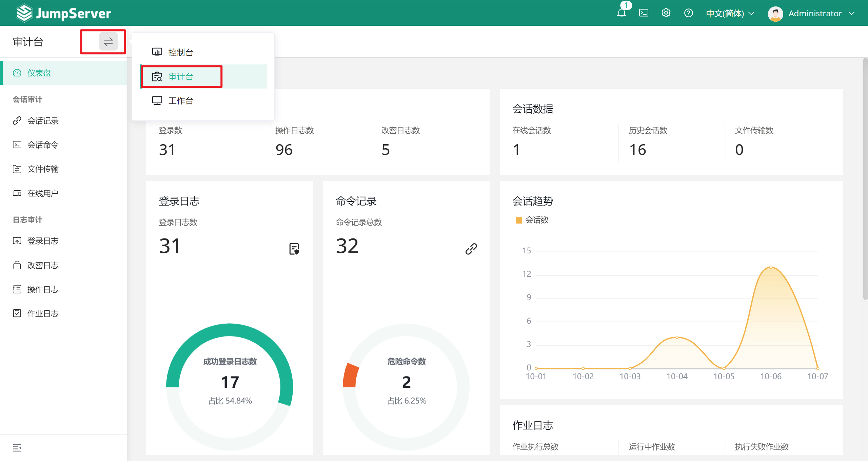Image resolution: width=868 pixels, height=461 pixels.
Task: Click the 工作台 desktop icon
Action: [x=157, y=101]
